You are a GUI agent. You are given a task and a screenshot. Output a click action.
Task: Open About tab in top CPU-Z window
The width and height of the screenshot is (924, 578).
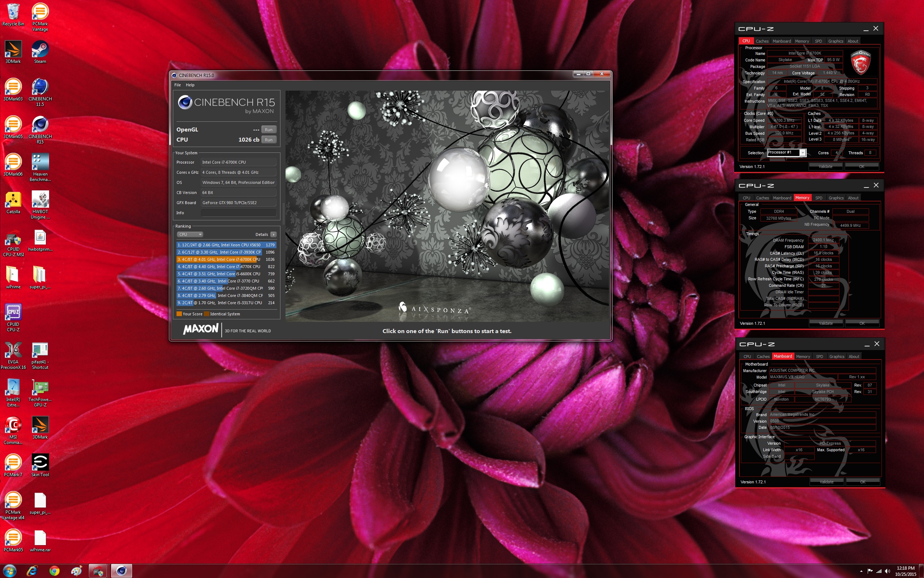point(853,41)
